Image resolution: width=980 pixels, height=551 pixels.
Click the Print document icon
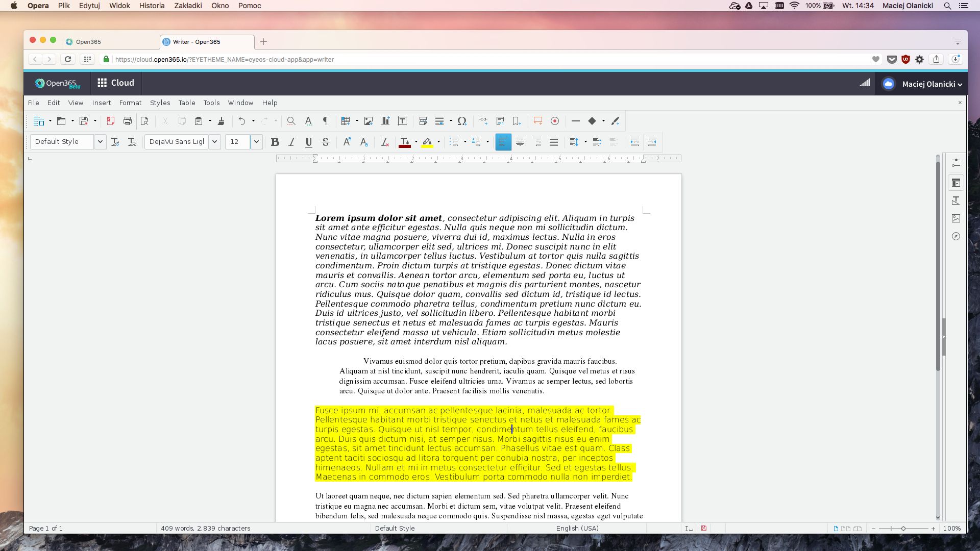tap(128, 121)
